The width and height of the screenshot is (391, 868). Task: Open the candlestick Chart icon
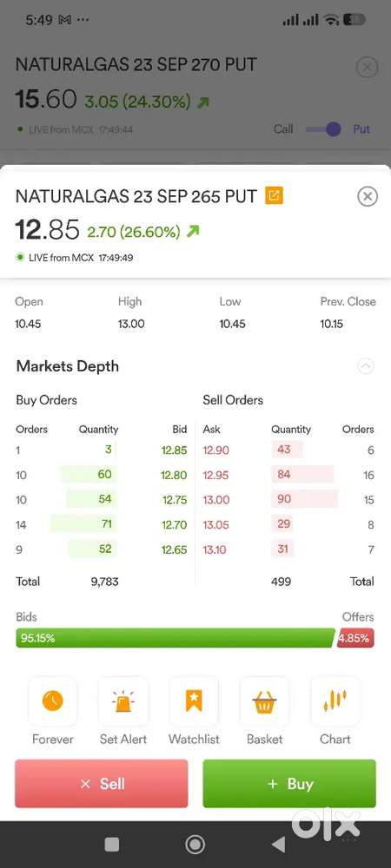click(x=335, y=701)
